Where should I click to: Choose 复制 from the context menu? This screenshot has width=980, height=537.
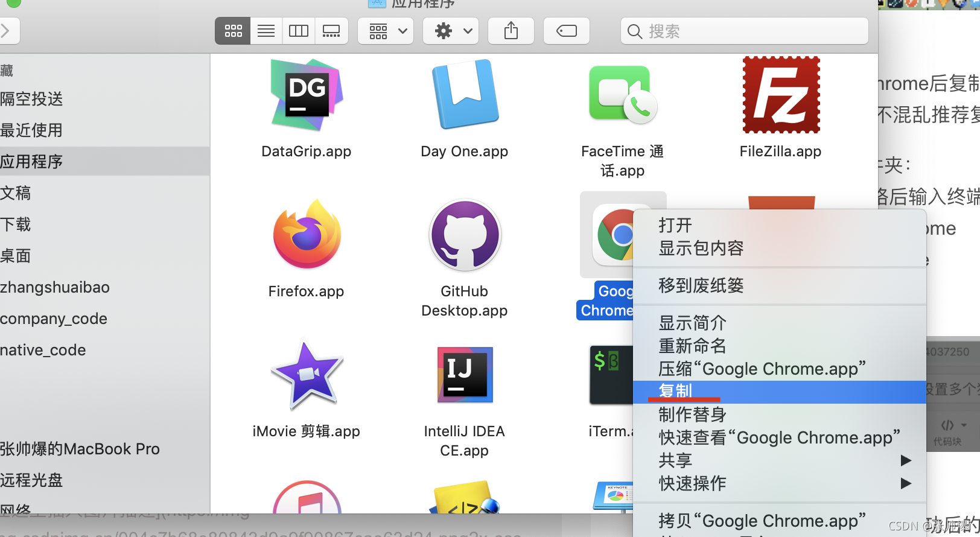coord(780,392)
